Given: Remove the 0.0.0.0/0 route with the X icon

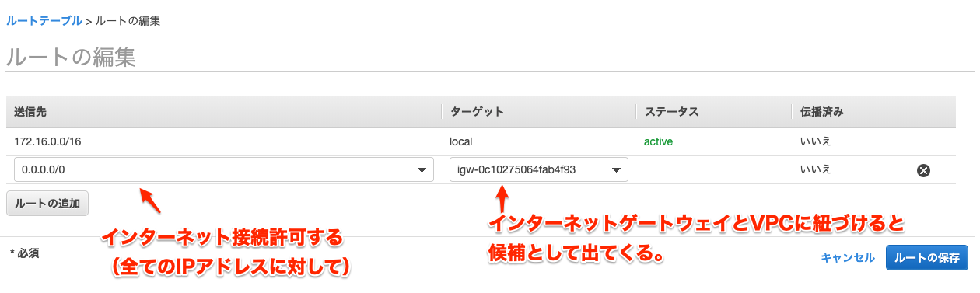Looking at the screenshot, I should pyautogui.click(x=924, y=171).
